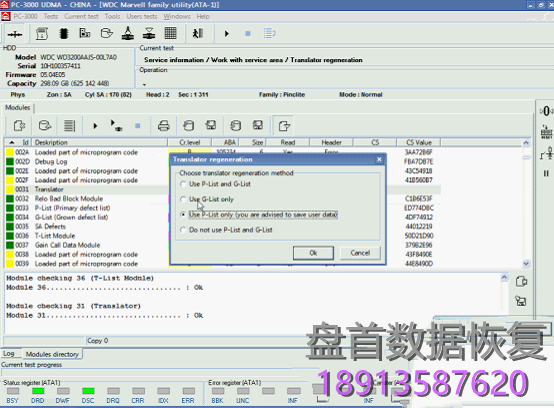The image size is (554, 408).
Task: Sort modules by Description column header
Action: click(x=100, y=142)
